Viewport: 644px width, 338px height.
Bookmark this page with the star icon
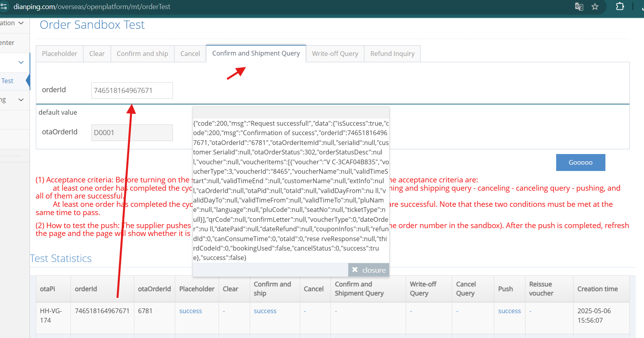click(x=595, y=7)
